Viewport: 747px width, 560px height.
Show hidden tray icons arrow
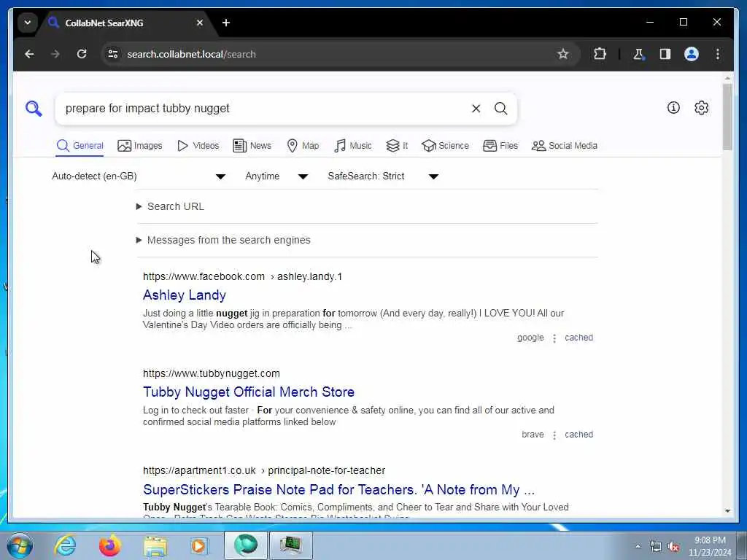[x=638, y=547]
